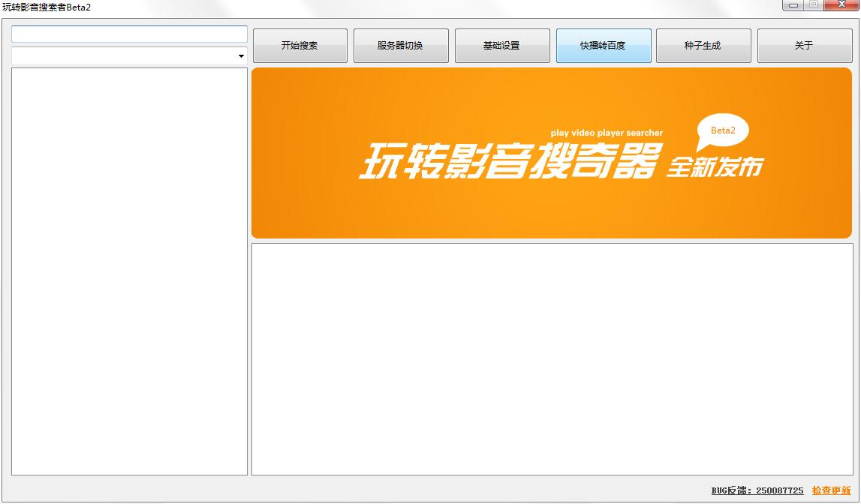Click the 服务器切换 (Server Switch) button

[401, 45]
